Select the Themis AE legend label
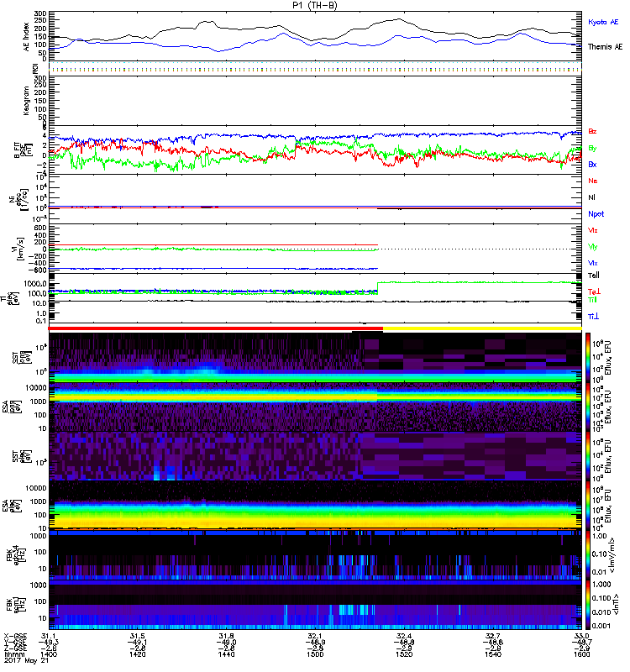Screen dimensions: 630x672 pyautogui.click(x=605, y=47)
